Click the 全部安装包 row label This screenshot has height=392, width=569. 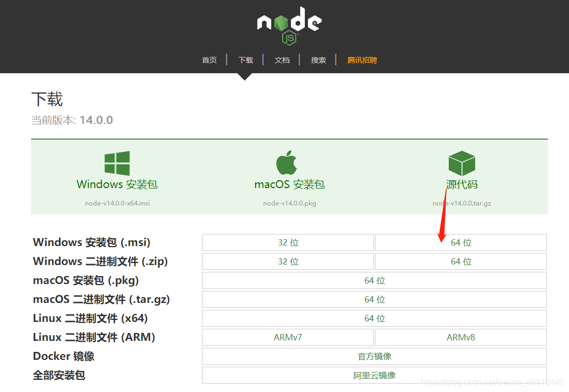[59, 375]
